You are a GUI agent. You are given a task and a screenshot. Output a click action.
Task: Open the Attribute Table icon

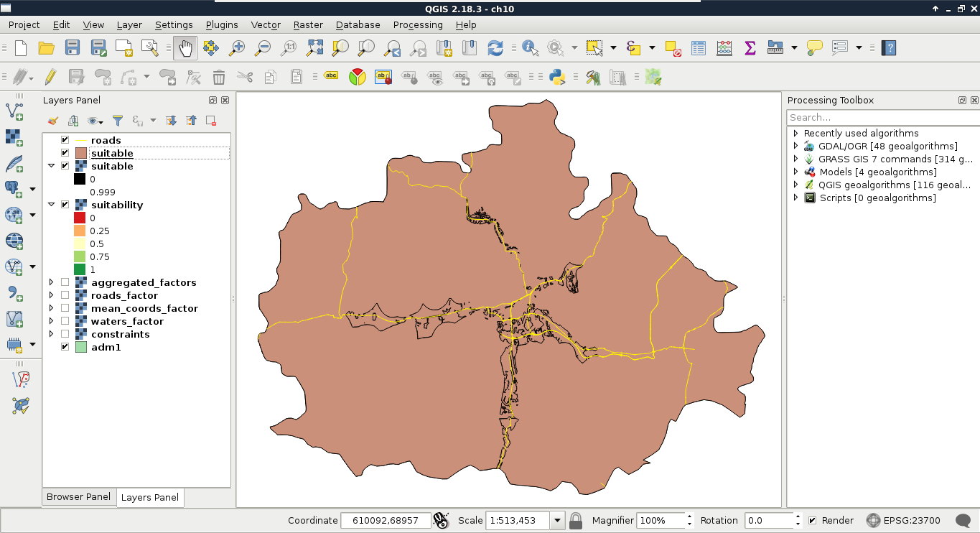click(x=699, y=48)
